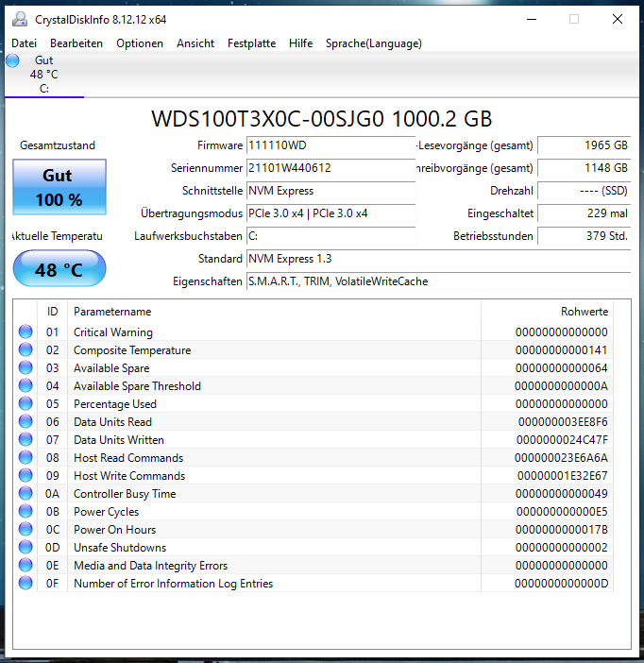Select the Critical Warning parameter name
This screenshot has width=644, height=663.
[x=113, y=332]
